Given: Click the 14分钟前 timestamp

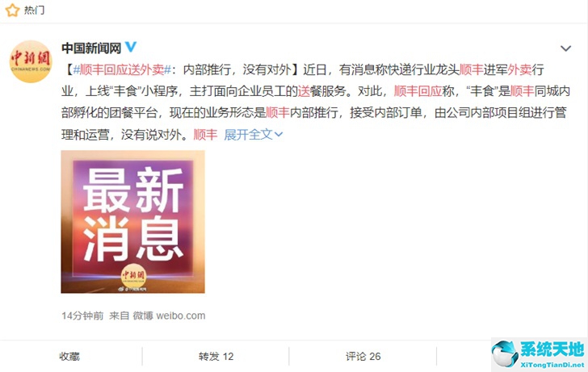Looking at the screenshot, I should pyautogui.click(x=82, y=316).
